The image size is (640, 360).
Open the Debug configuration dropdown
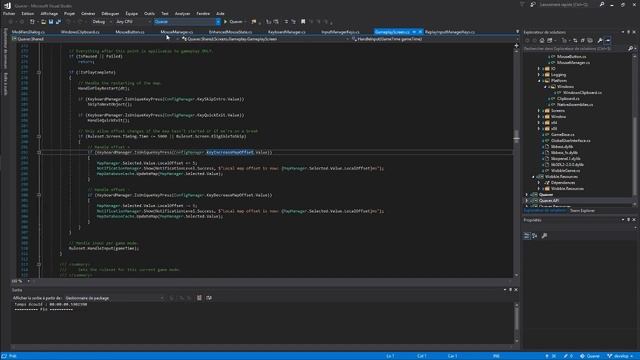pyautogui.click(x=101, y=22)
